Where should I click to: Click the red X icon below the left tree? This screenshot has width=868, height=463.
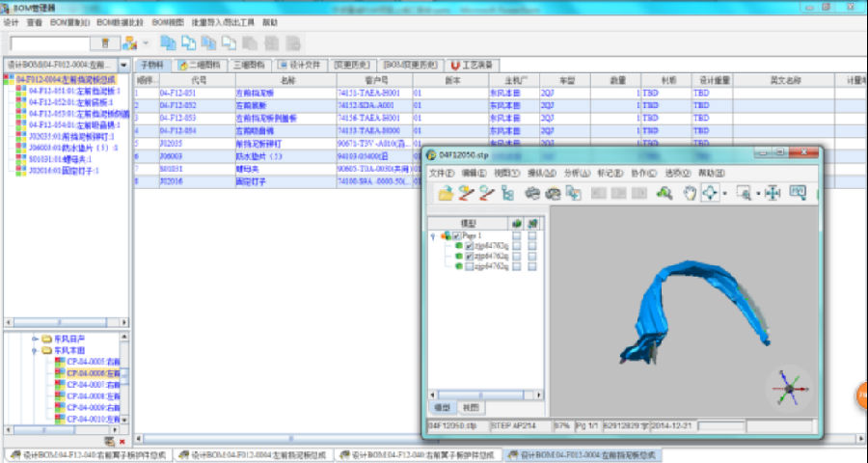point(122,442)
